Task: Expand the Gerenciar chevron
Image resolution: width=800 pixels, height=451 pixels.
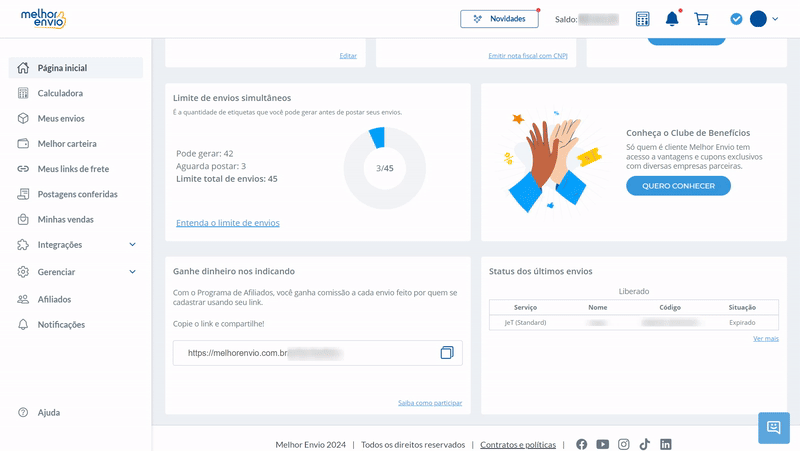Action: coord(133,272)
